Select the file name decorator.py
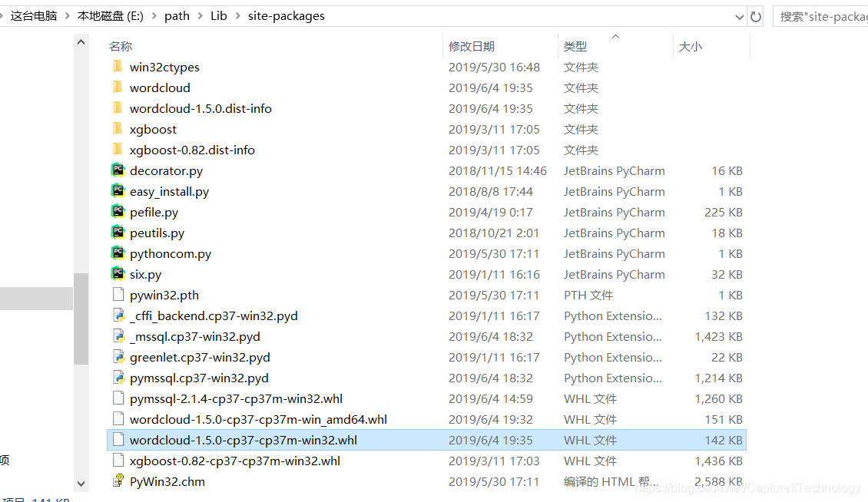The height and width of the screenshot is (502, 868). coord(166,171)
